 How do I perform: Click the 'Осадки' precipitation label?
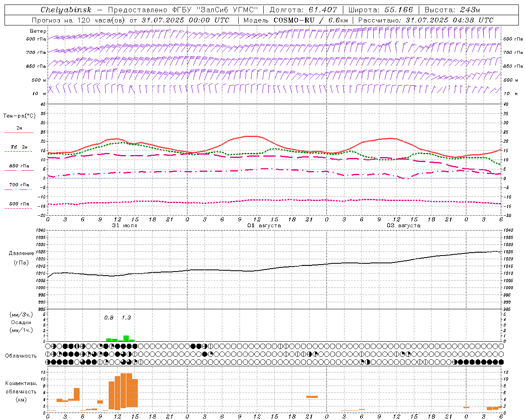(21, 322)
